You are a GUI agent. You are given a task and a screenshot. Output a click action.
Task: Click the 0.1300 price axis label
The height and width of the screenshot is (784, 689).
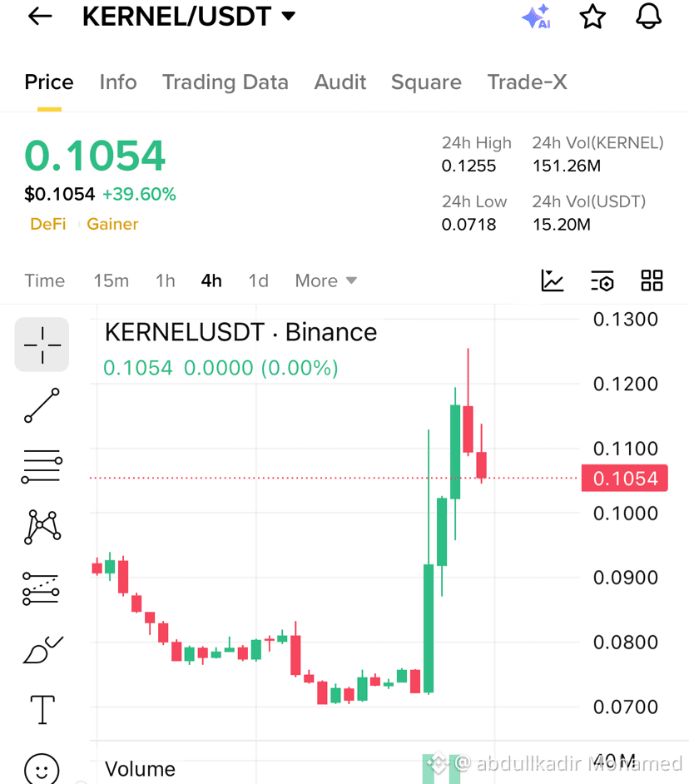pos(626,320)
